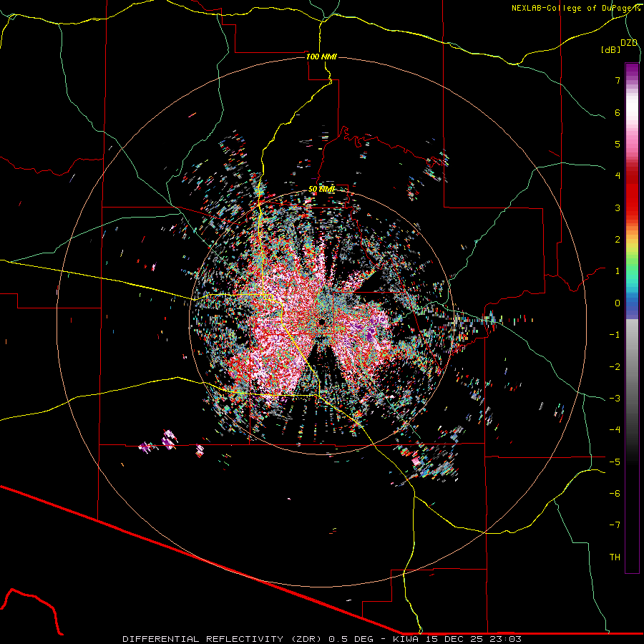Click the [dB] unit label

pyautogui.click(x=611, y=49)
